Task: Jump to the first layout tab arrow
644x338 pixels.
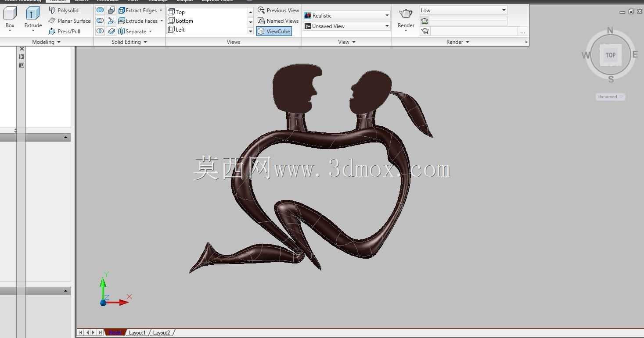Action: tap(81, 333)
